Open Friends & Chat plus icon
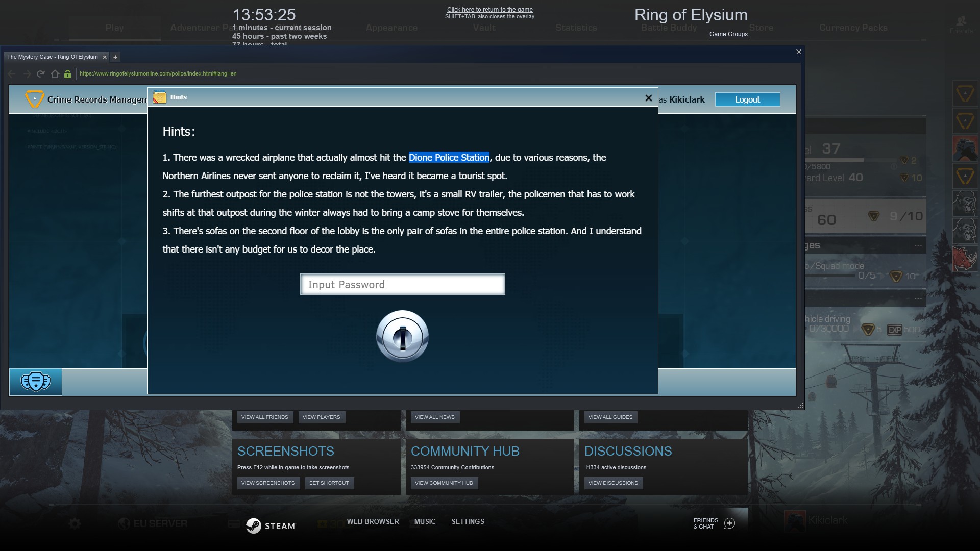Screen dimensions: 980x551 point(729,523)
